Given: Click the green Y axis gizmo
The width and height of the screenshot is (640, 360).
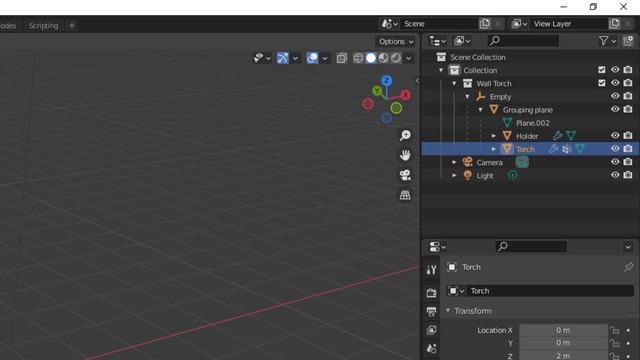Looking at the screenshot, I should (x=377, y=91).
